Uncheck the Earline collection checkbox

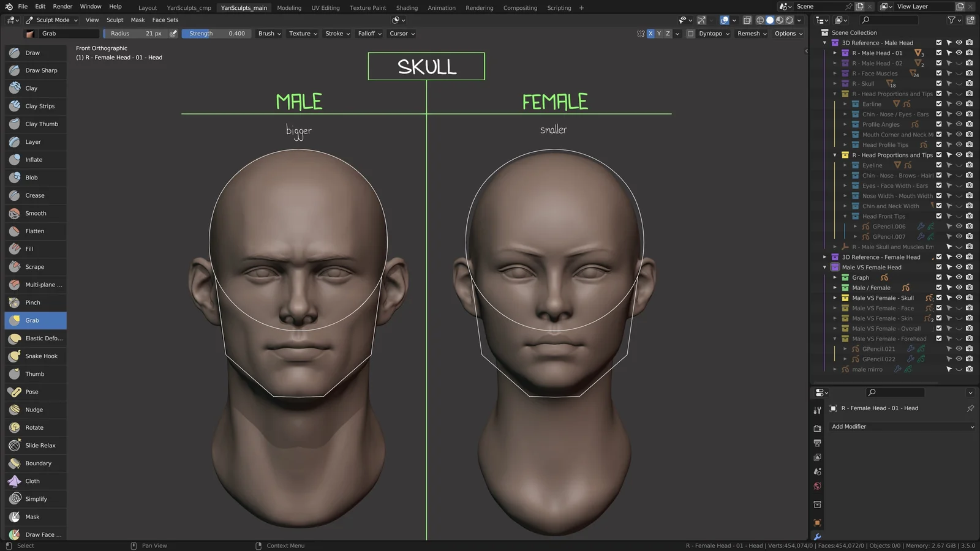(x=938, y=103)
